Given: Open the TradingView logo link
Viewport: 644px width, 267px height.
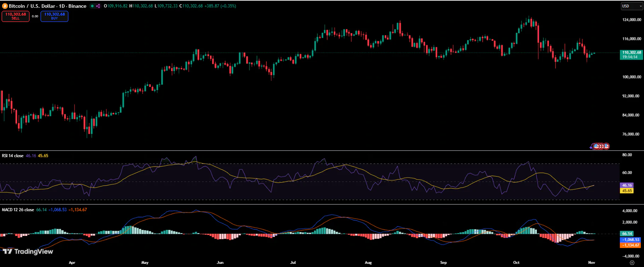Looking at the screenshot, I should coord(28,251).
